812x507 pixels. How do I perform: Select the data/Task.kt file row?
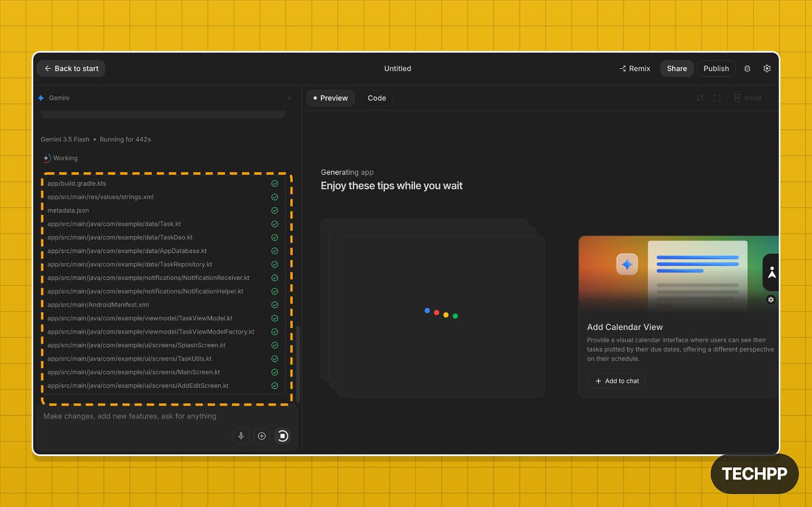coord(162,224)
